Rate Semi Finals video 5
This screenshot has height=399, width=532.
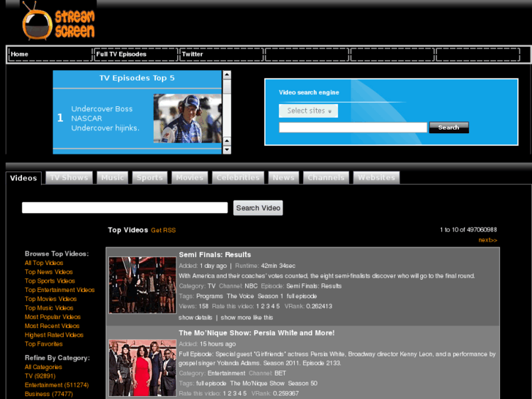(278, 306)
